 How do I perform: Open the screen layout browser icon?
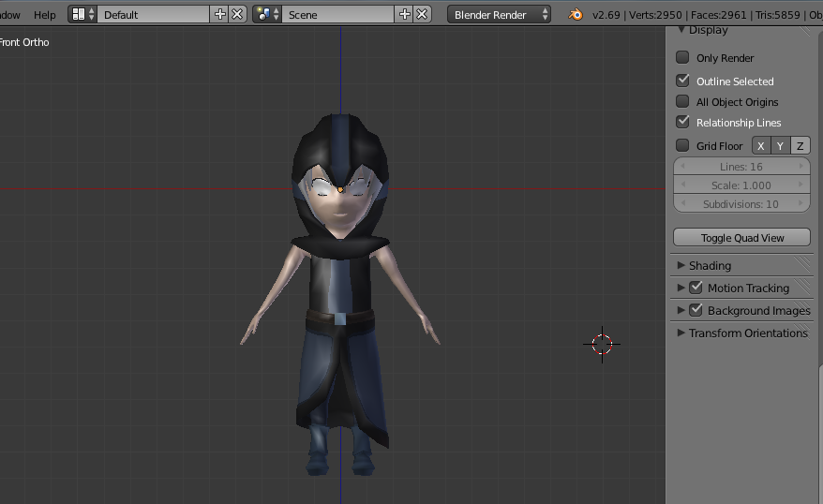tap(82, 15)
